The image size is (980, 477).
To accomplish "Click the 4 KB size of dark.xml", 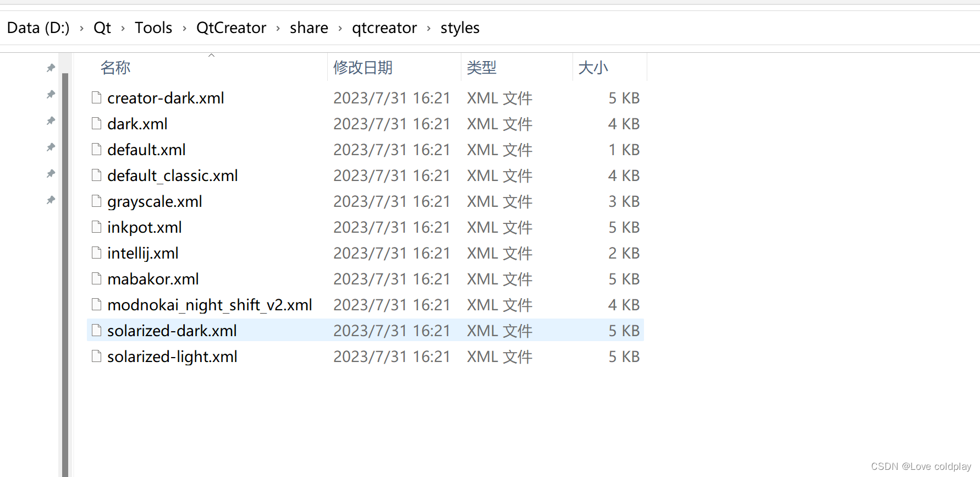I will point(624,124).
